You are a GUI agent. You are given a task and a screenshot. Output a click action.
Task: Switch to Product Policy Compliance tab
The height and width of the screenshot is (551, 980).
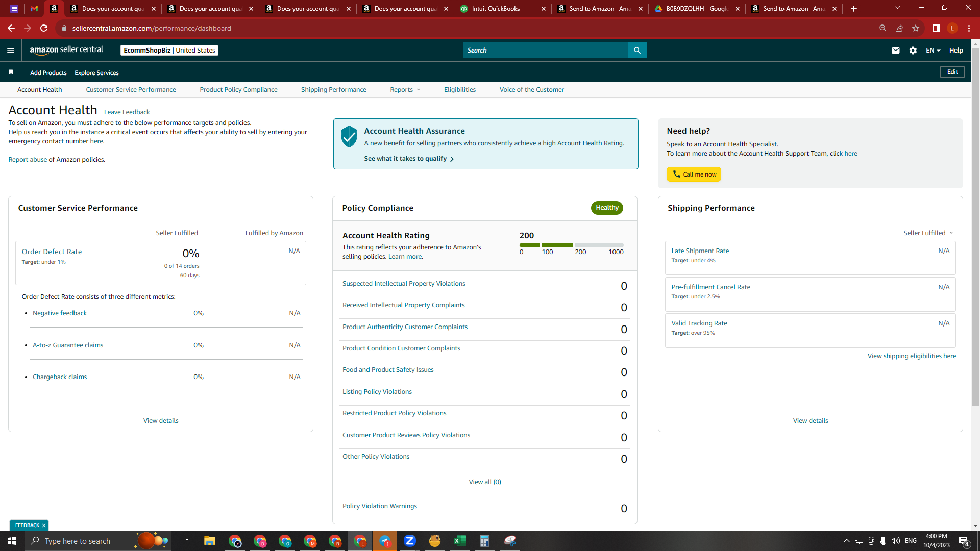tap(238, 90)
